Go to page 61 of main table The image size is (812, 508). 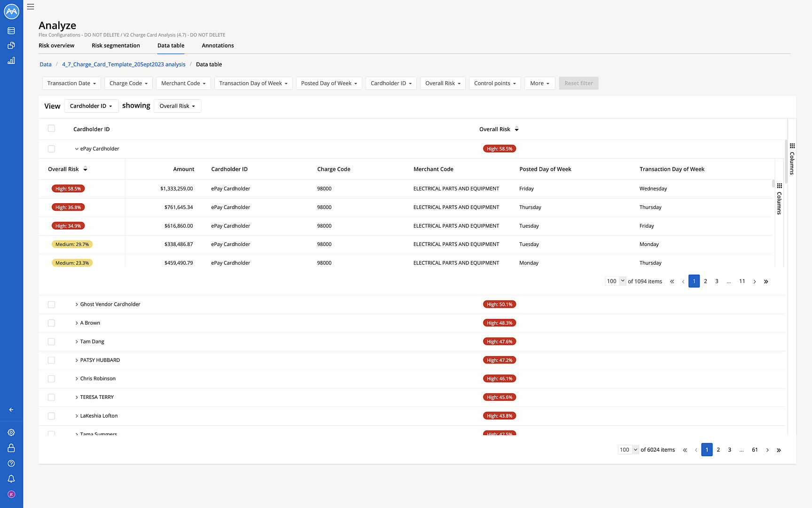click(x=755, y=450)
